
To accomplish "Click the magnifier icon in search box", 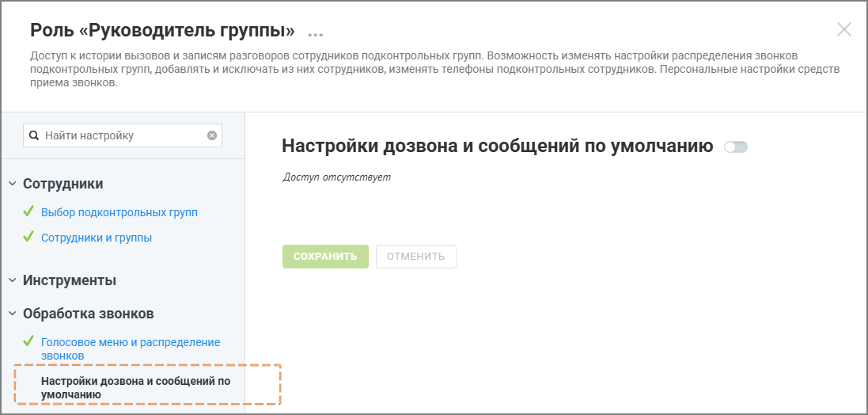I will pos(34,135).
